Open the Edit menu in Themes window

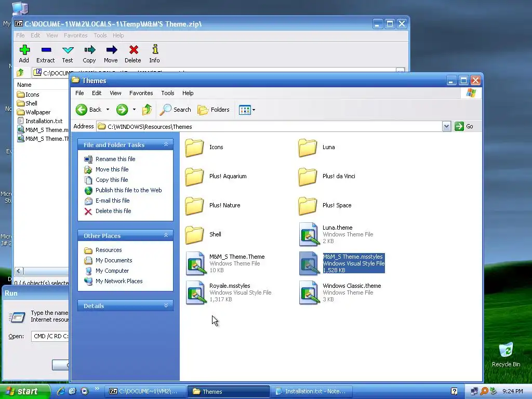tap(97, 93)
